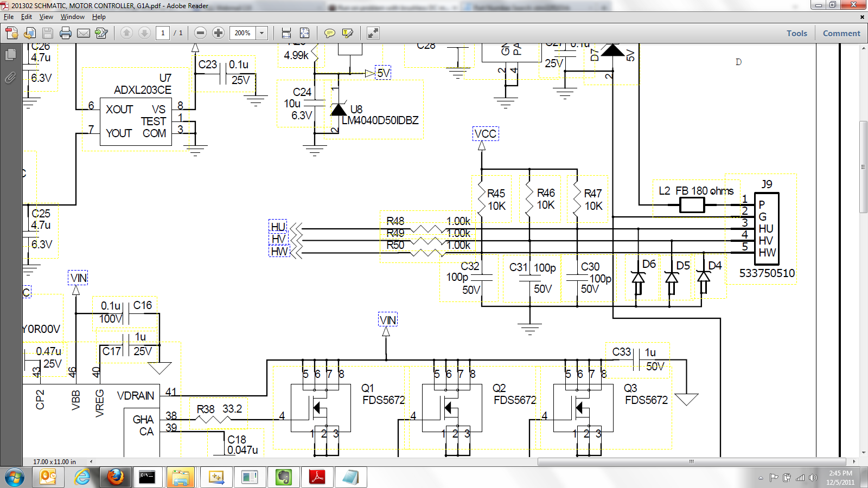The height and width of the screenshot is (488, 868).
Task: Switch to read mode with expand icon
Action: pos(373,33)
